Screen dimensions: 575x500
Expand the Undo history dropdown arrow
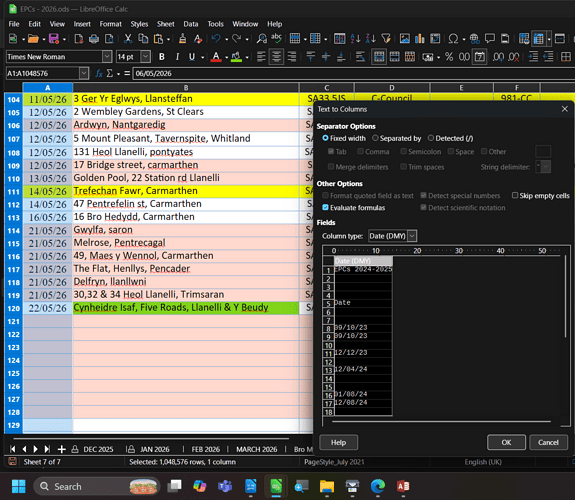[226, 39]
